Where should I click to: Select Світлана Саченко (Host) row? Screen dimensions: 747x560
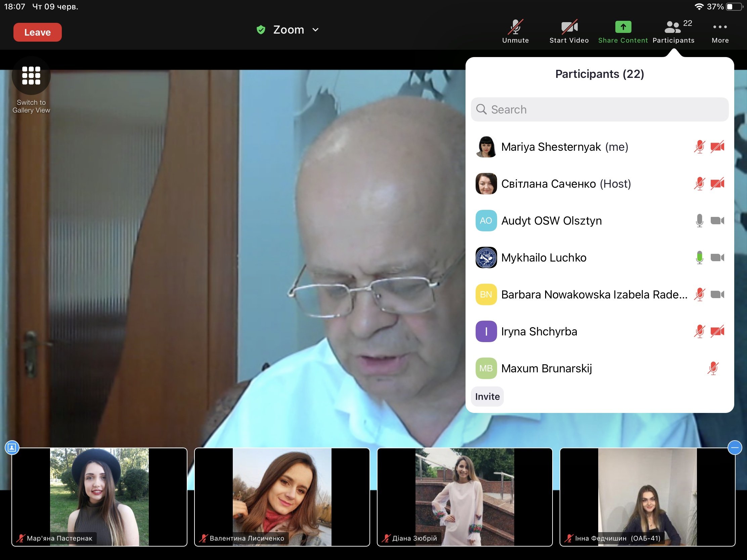click(600, 184)
